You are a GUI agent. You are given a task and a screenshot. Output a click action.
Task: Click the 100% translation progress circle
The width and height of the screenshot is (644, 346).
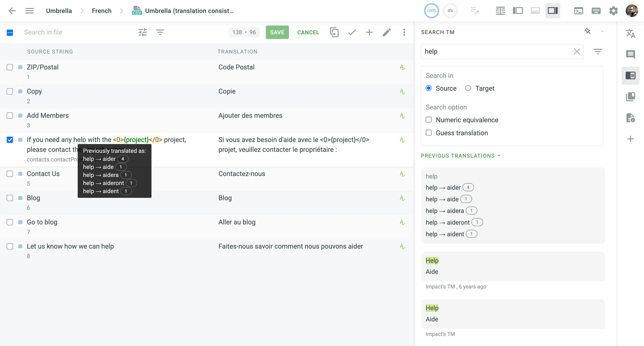[431, 11]
